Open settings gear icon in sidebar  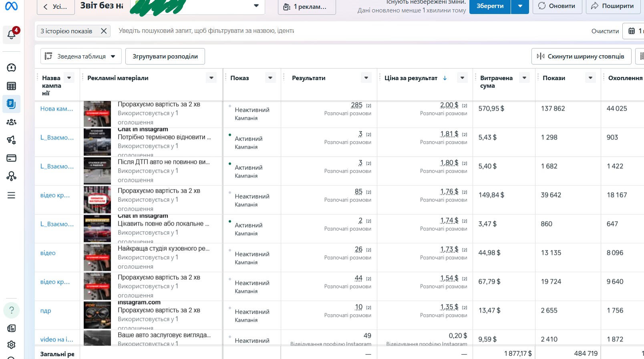pos(12,345)
